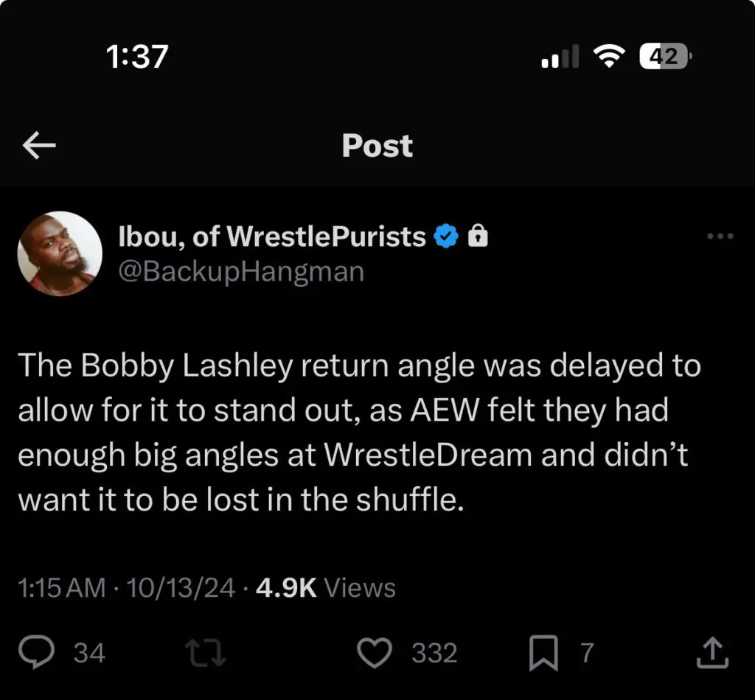Click the blue verified badge
755x700 pixels.
447,237
